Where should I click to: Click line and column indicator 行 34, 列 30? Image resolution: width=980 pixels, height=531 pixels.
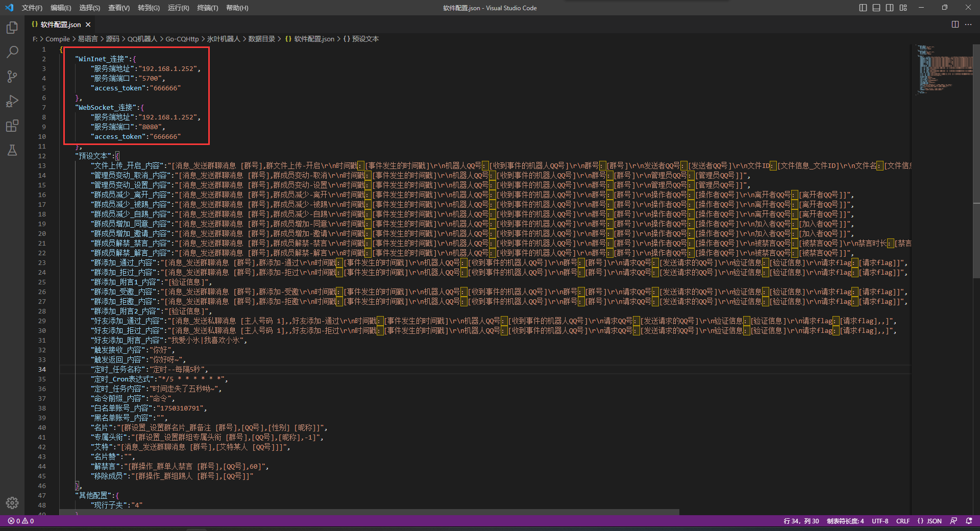801,521
